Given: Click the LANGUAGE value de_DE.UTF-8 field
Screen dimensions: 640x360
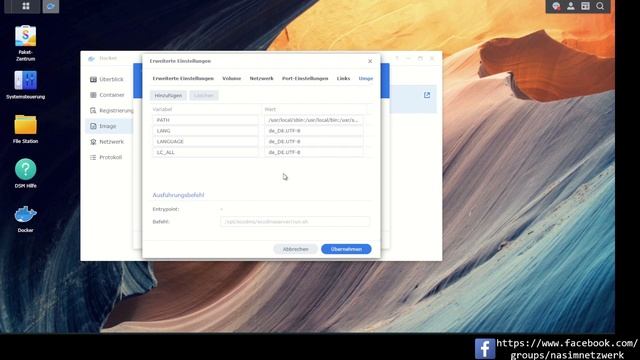Looking at the screenshot, I should coord(313,141).
